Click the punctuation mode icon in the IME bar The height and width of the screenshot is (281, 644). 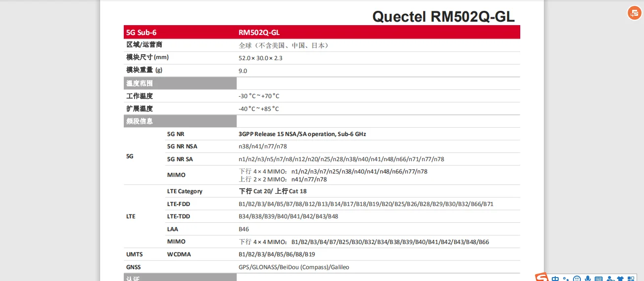click(x=566, y=279)
